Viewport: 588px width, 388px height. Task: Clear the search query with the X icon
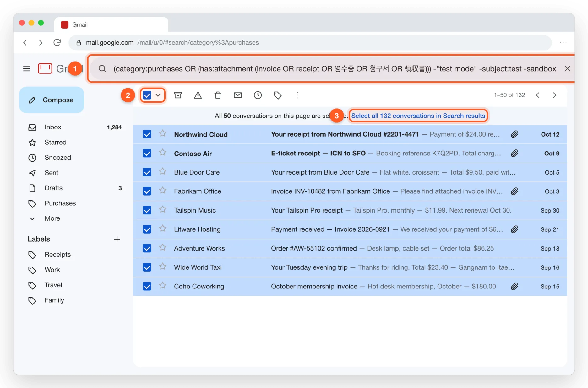pyautogui.click(x=567, y=68)
